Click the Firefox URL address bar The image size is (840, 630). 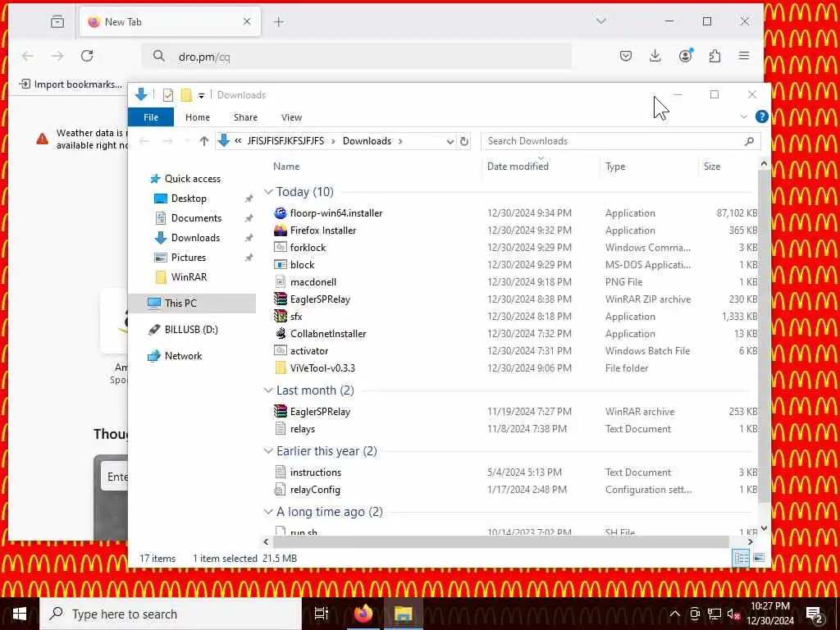point(357,57)
